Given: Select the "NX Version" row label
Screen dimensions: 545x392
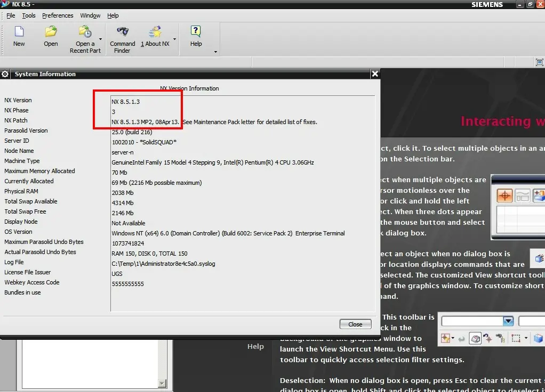Looking at the screenshot, I should [18, 100].
